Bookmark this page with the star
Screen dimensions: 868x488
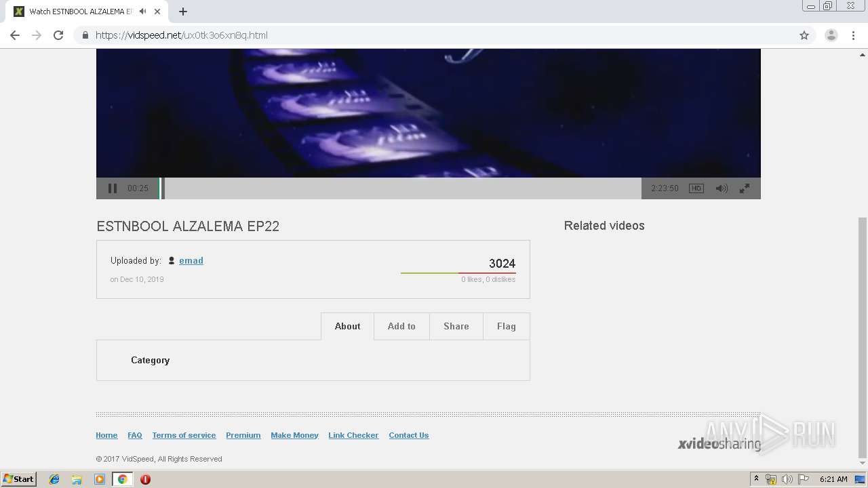click(804, 35)
